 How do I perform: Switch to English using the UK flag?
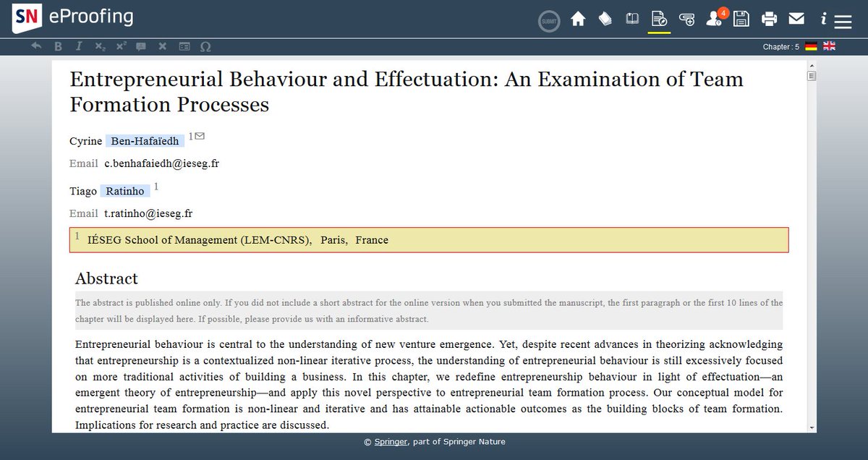828,46
